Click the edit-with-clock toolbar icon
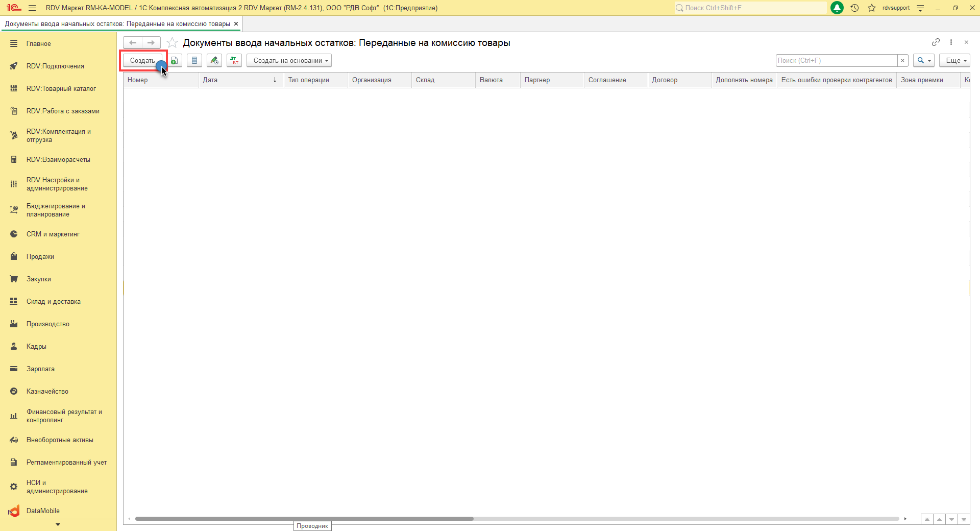Viewport: 980px width, 531px height. click(x=214, y=60)
